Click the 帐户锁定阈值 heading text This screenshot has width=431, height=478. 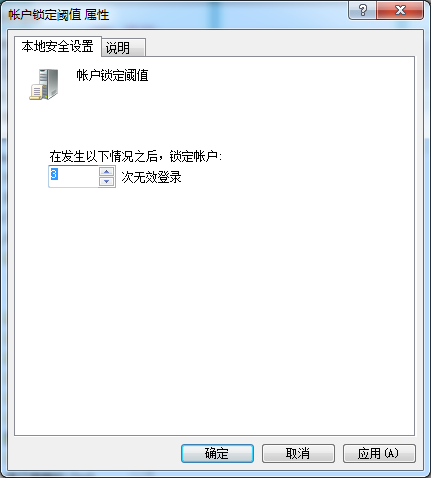click(x=112, y=75)
